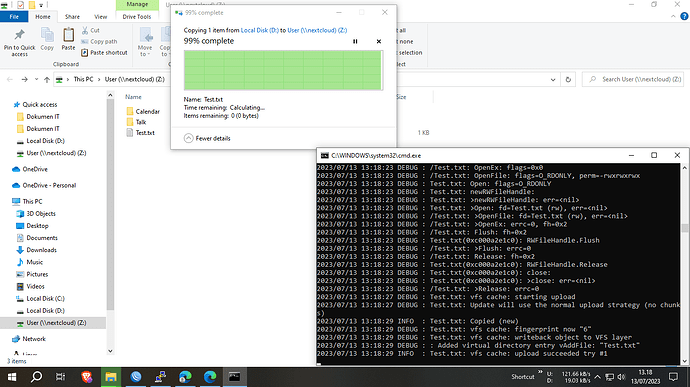The height and width of the screenshot is (387, 690).
Task: Expand address bar history dropdown
Action: [x=553, y=80]
